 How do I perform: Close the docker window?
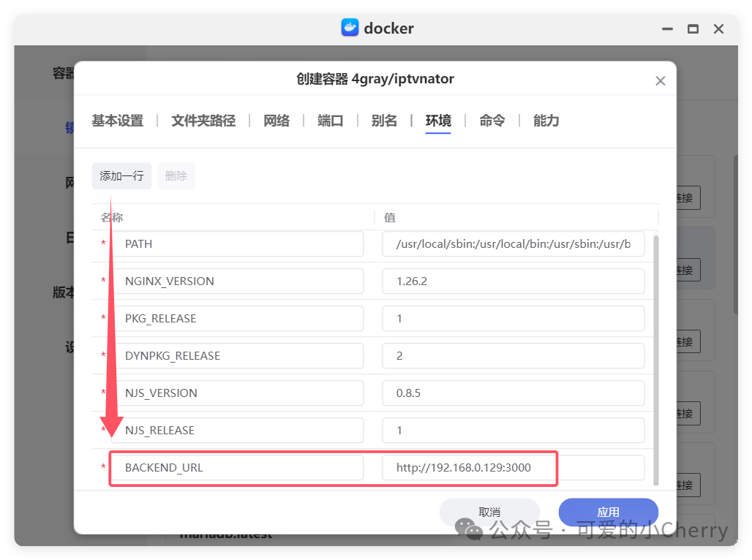pos(718,29)
